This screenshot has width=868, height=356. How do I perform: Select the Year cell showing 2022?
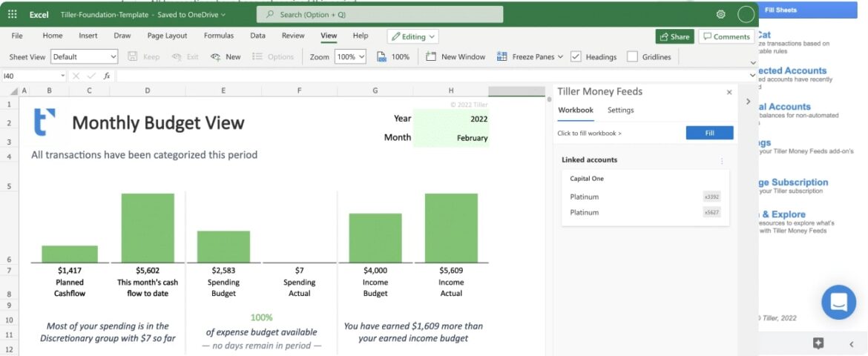[x=451, y=119]
